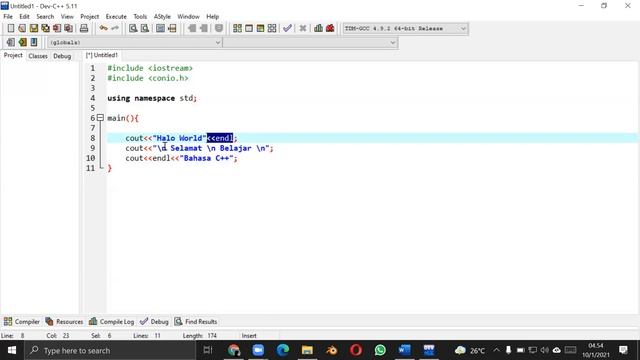The image size is (640, 360).
Task: Switch to the Project sidebar tab
Action: (x=13, y=56)
